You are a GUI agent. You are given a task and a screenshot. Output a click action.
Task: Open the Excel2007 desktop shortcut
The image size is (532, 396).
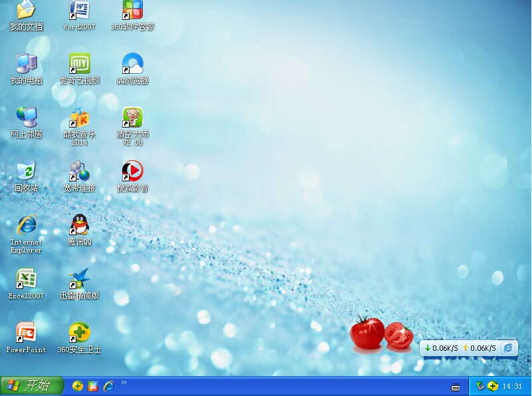26,279
